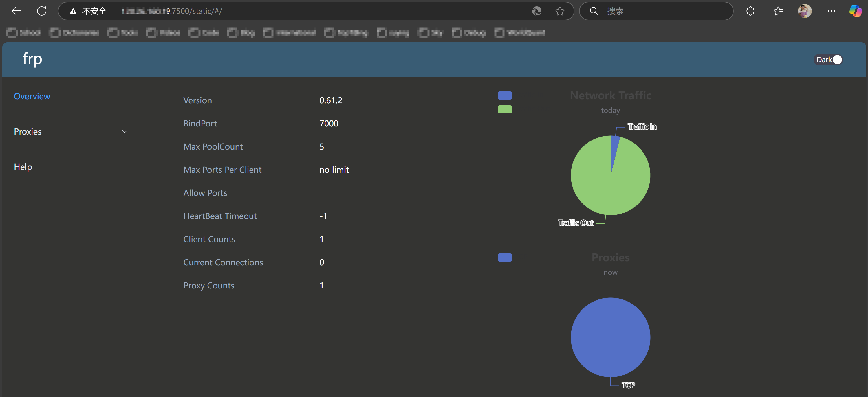Open the browser extensions puzzle icon
Image resolution: width=868 pixels, height=397 pixels.
click(750, 11)
